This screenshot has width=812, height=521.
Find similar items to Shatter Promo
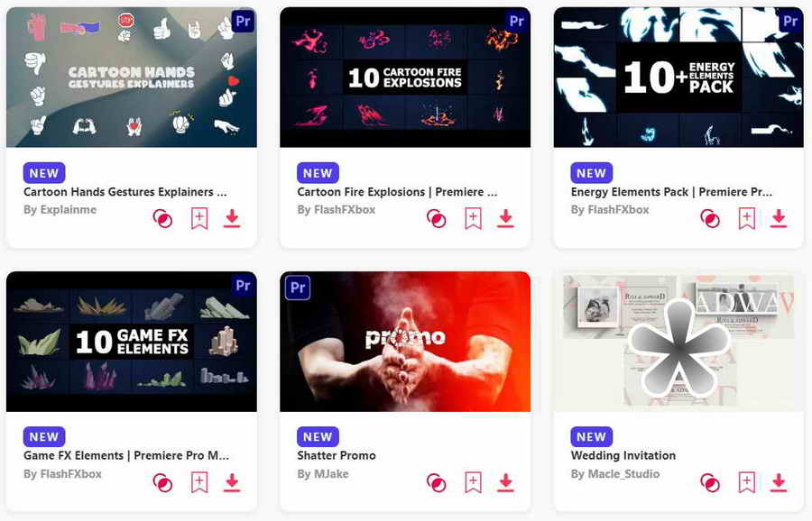pos(437,483)
